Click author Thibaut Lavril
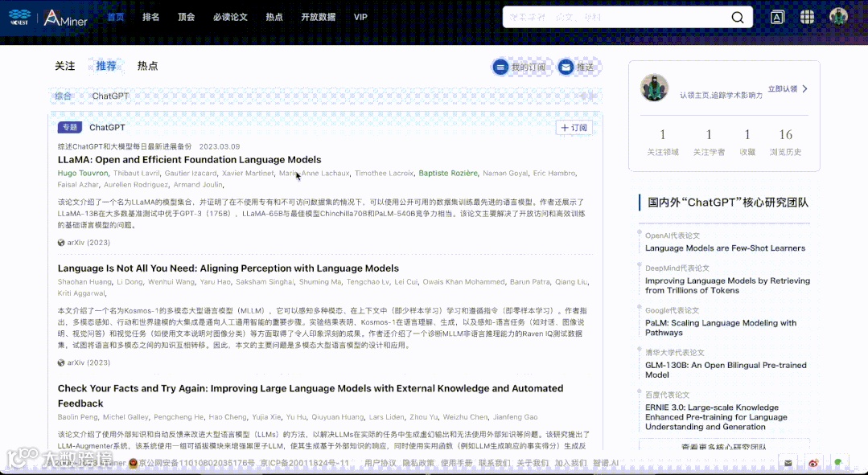The height and width of the screenshot is (475, 868). [136, 173]
